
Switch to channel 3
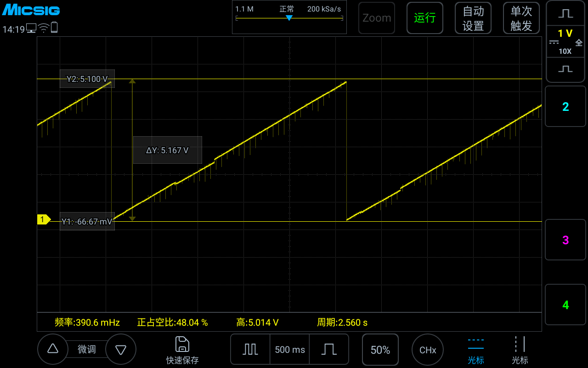coord(565,240)
